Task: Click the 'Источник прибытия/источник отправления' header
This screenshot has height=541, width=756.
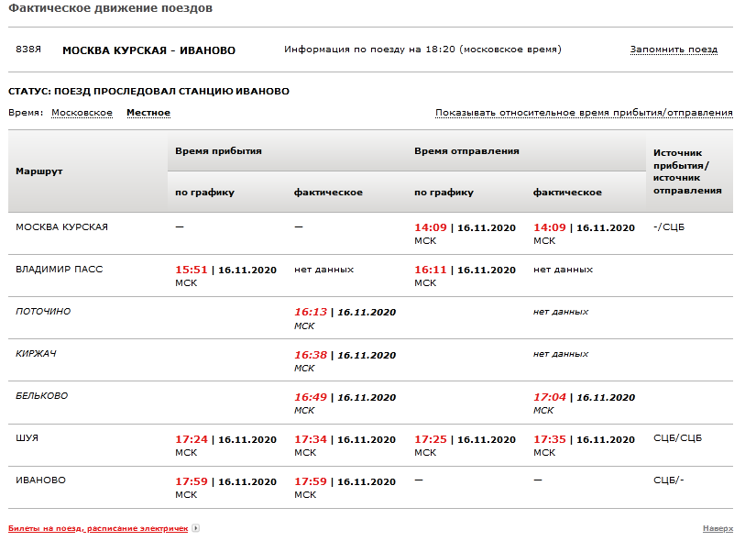Action: [687, 171]
